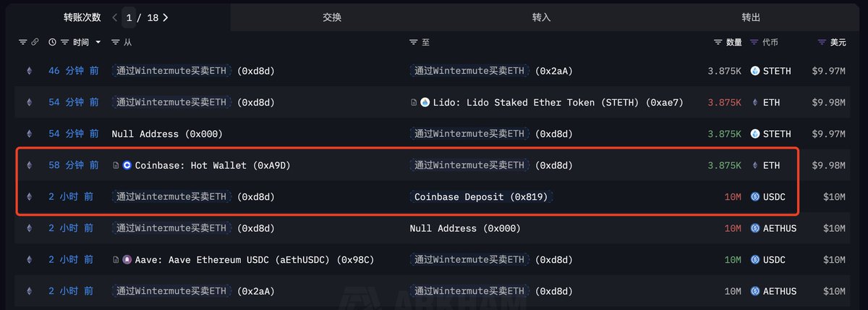
Task: Switch to the 交换 tab
Action: pyautogui.click(x=332, y=17)
